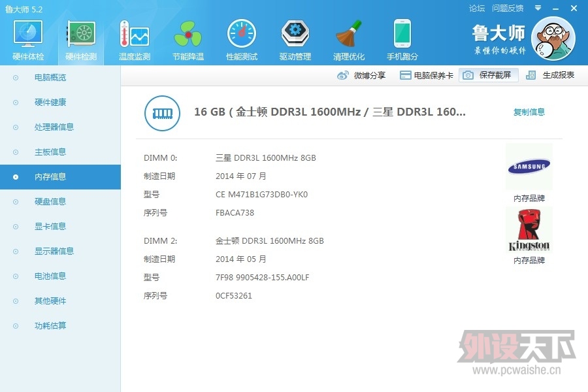Image resolution: width=588 pixels, height=392 pixels.
Task: Click the text 金士顿 DDR3L 1600MHz 8GB
Action: pyautogui.click(x=269, y=241)
